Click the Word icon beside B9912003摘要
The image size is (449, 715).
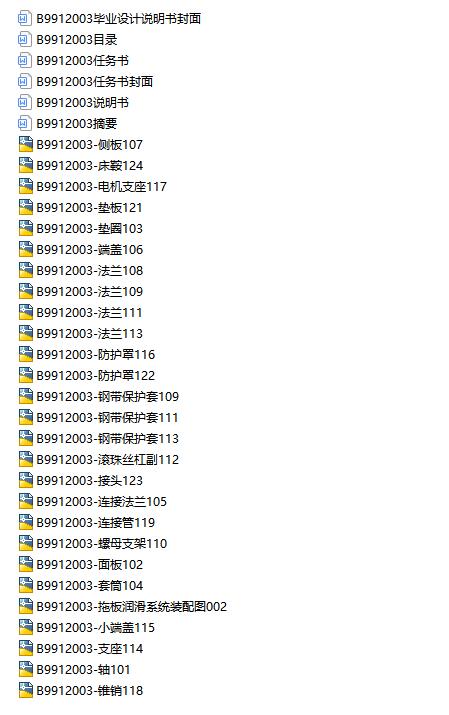(x=25, y=124)
